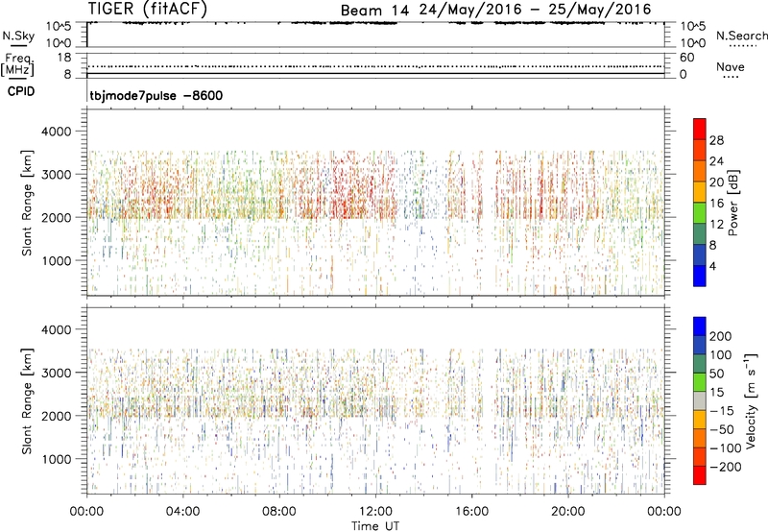This screenshot has width=768, height=532.
Task: Click the 'N.Sky' legend label
Action: click(18, 36)
